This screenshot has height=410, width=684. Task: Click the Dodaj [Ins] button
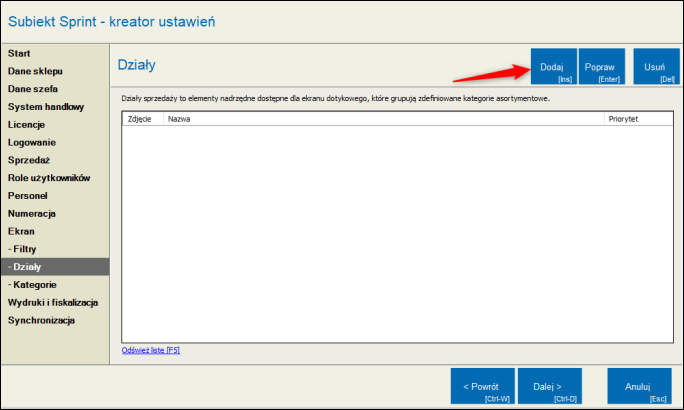coord(554,66)
